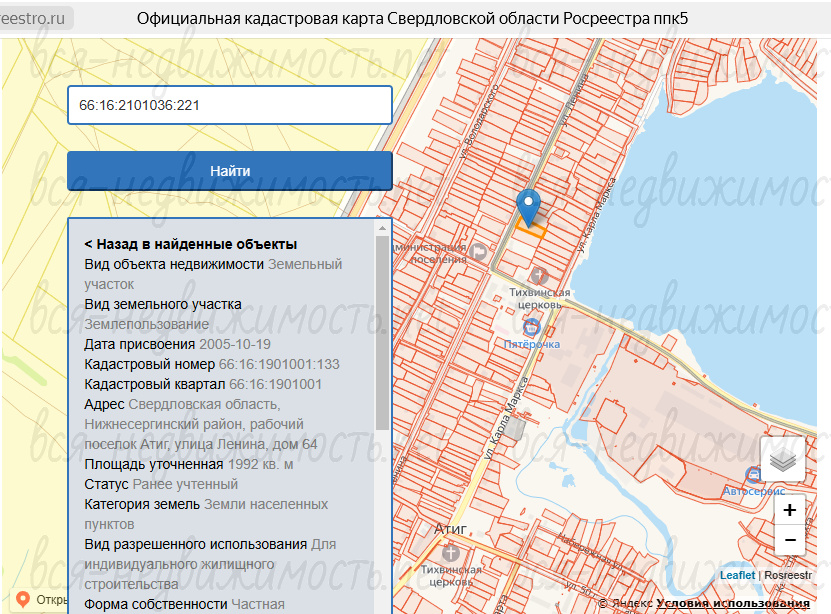Click the Найти search button

point(229,171)
